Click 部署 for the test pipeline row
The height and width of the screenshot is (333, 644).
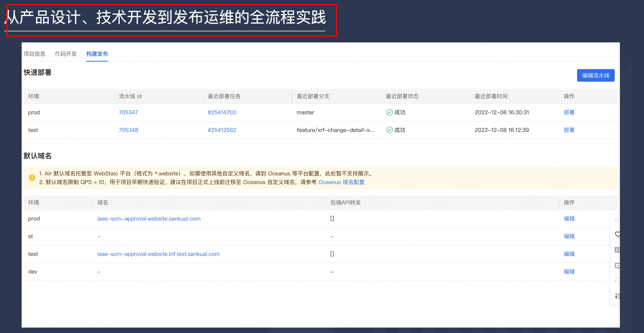(x=569, y=130)
